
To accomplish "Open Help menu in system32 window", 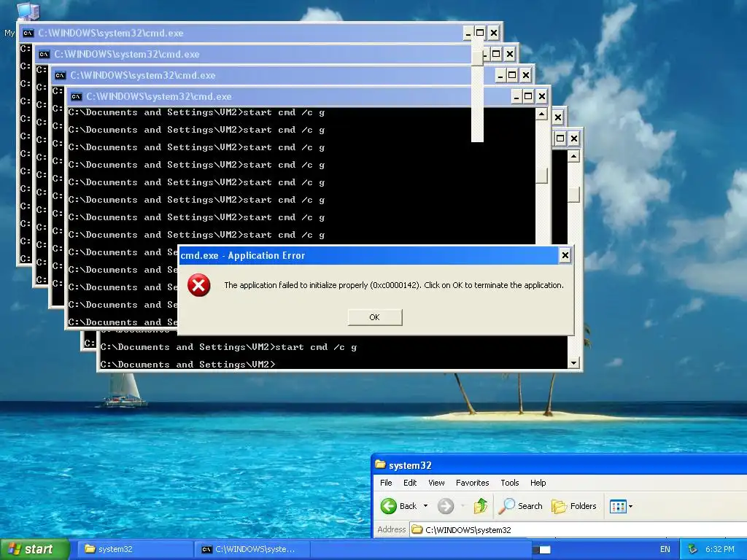I will 538,483.
